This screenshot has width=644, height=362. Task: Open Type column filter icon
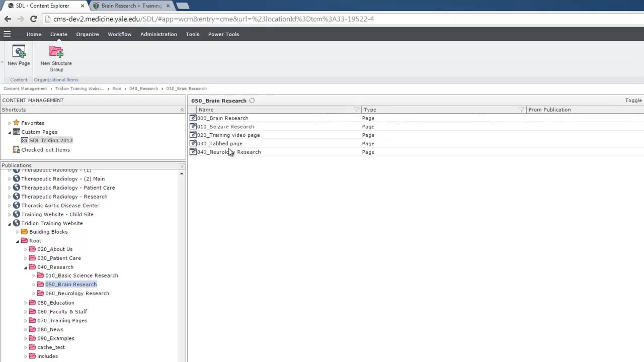coord(521,110)
